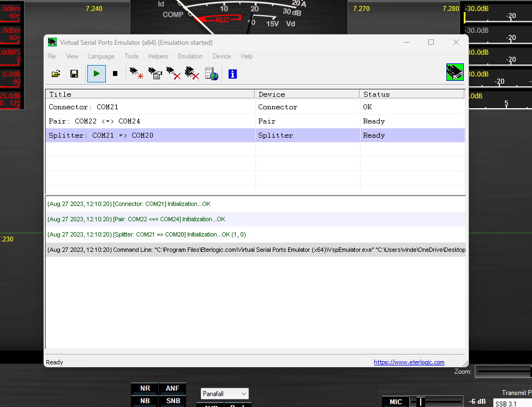Minimize the Virtual Serial Ports Emulator window
The image size is (532, 407).
click(x=407, y=42)
